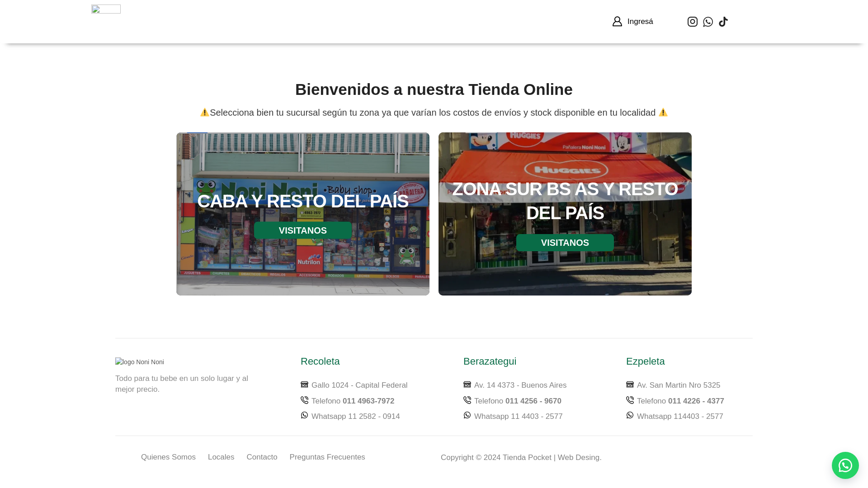Click the store icon beside Av. 14 4373
Viewport: 868px width, 488px height.
[467, 385]
